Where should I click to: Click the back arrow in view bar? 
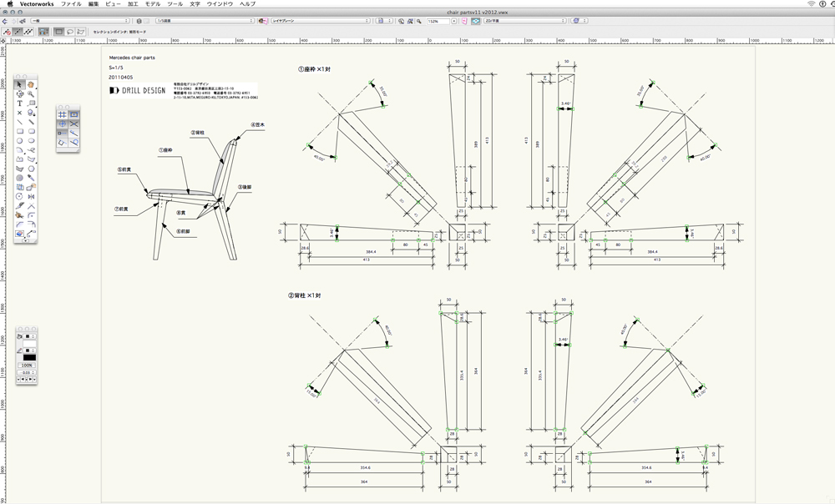(x=7, y=20)
